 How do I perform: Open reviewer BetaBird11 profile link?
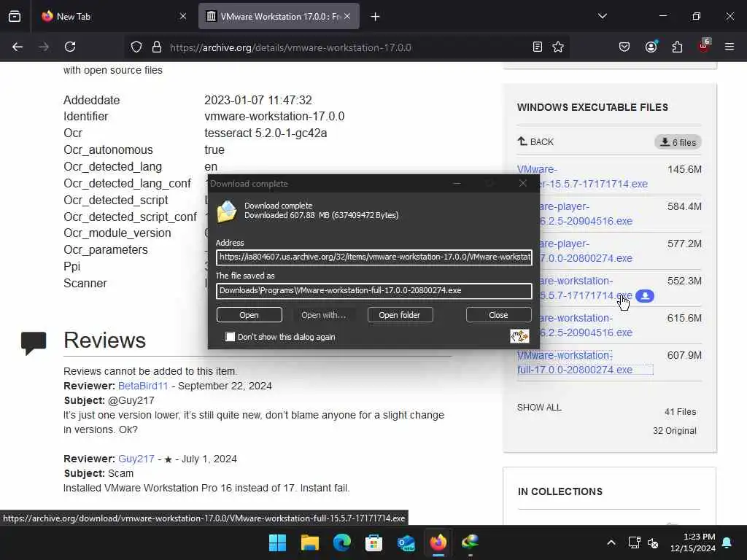143,386
